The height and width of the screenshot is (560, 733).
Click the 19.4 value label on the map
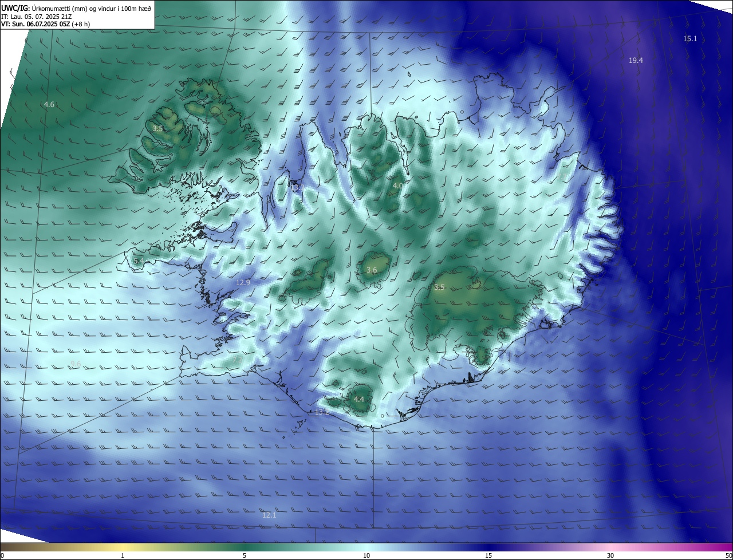pos(636,60)
